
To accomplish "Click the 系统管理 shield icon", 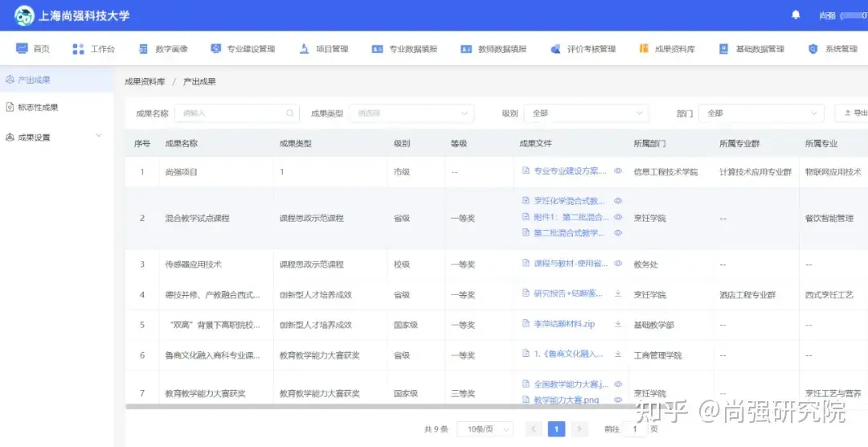I will tap(813, 49).
